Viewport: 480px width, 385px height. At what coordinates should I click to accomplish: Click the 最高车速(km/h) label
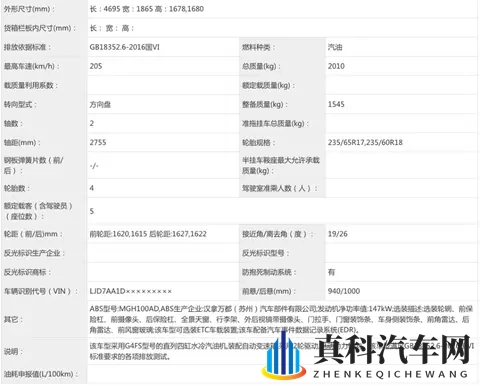[31, 66]
